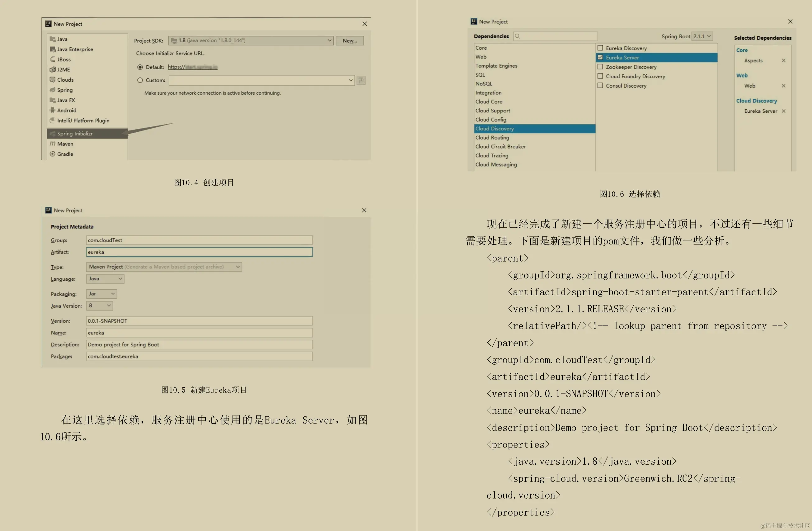Click the Android project type icon
This screenshot has width=812, height=531.
click(x=53, y=110)
